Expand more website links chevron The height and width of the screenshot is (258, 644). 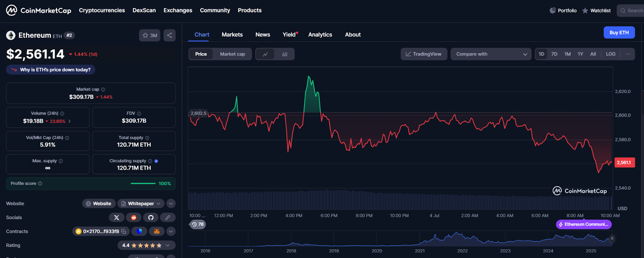(171, 204)
